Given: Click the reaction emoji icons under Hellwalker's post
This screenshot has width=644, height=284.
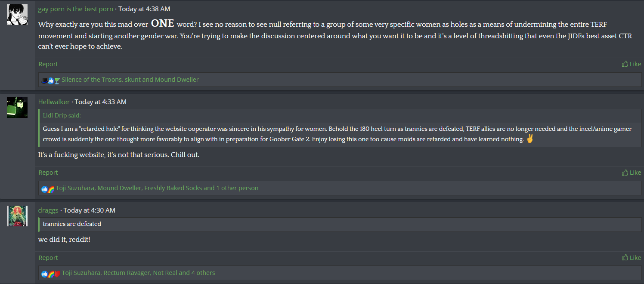Looking at the screenshot, I should (48, 188).
